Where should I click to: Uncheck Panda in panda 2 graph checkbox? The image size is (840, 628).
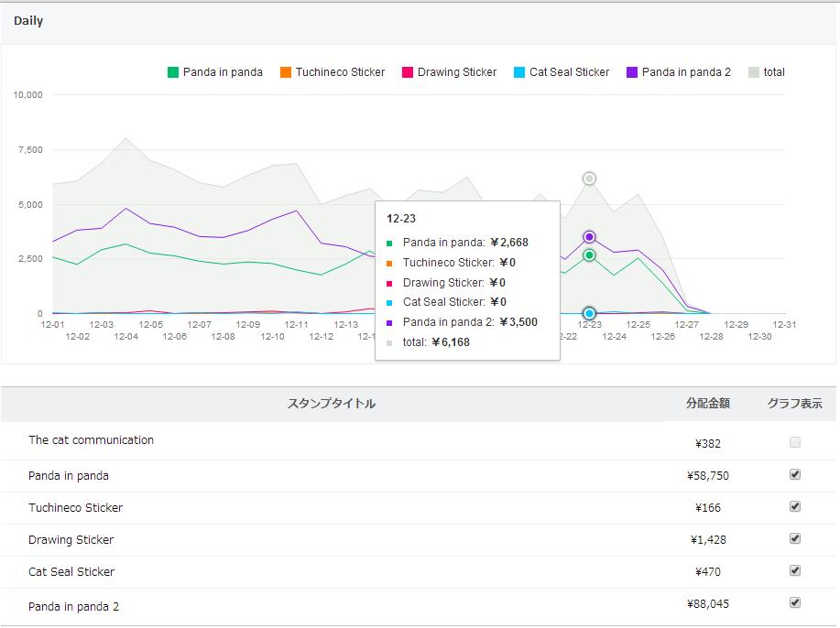click(795, 602)
